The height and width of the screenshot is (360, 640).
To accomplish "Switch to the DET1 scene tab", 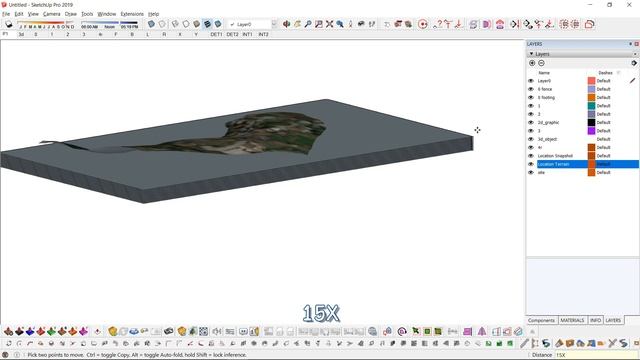I will [x=216, y=35].
